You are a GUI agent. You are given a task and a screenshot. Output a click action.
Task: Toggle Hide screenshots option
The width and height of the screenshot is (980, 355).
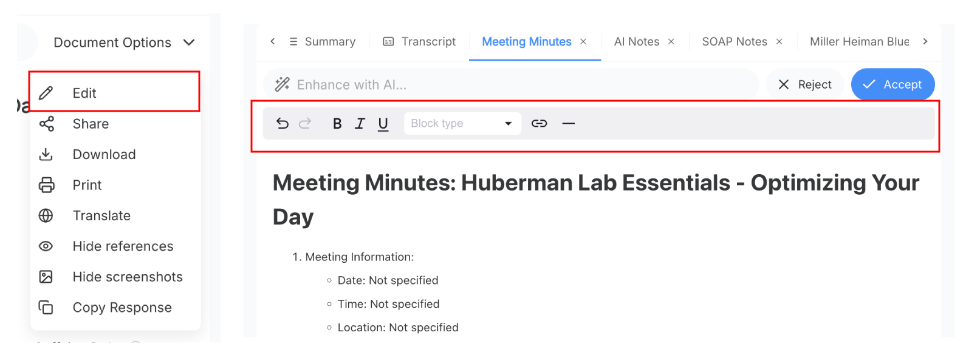pos(127,277)
